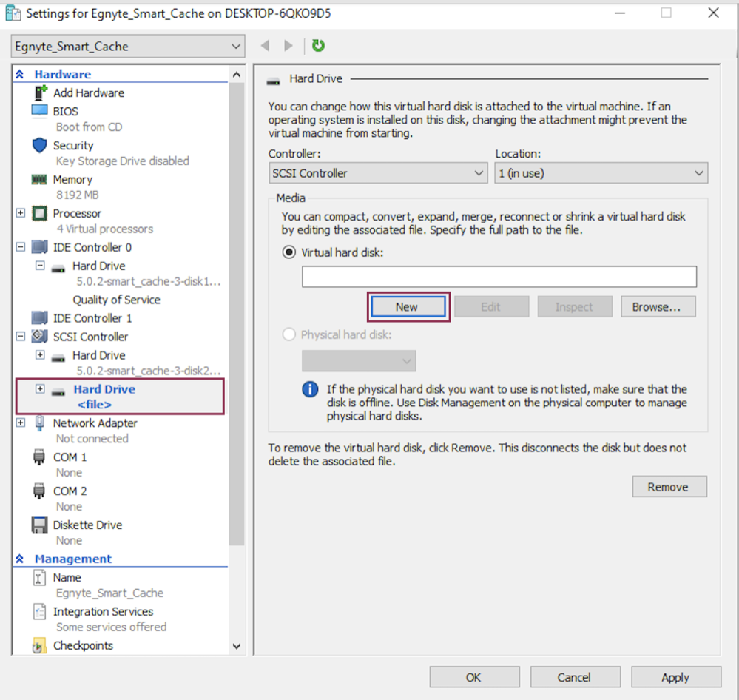
Task: Click the Browse... button
Action: point(658,307)
